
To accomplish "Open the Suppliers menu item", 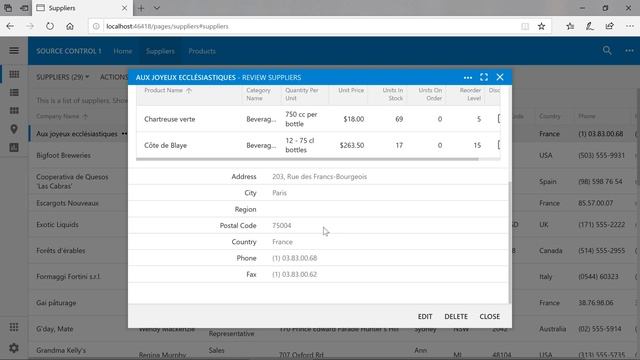I will [x=160, y=51].
